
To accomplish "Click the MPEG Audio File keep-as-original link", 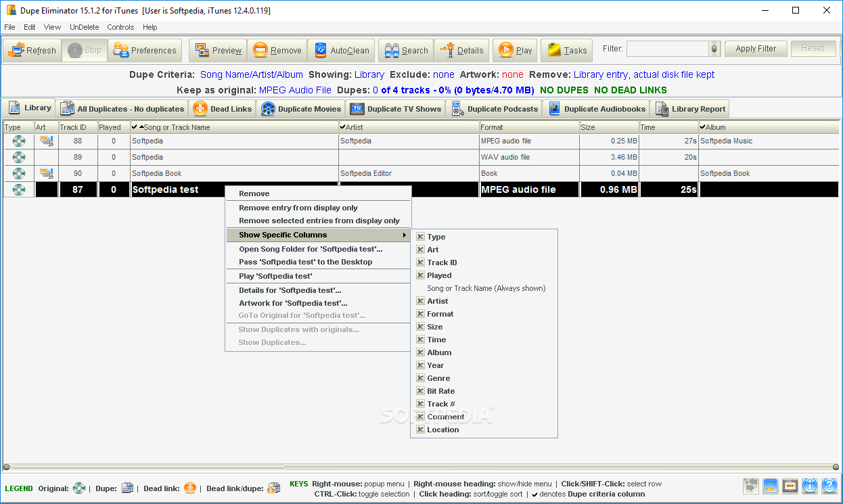I will pyautogui.click(x=295, y=90).
